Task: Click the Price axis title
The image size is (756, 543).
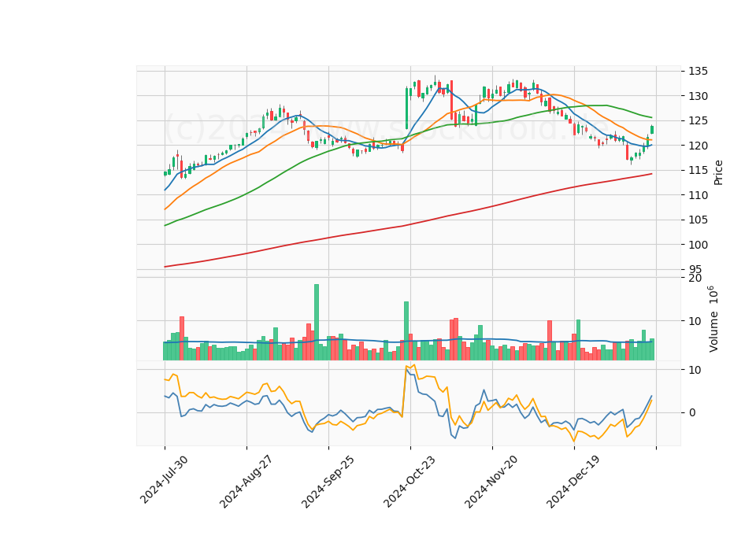Action: pos(718,172)
